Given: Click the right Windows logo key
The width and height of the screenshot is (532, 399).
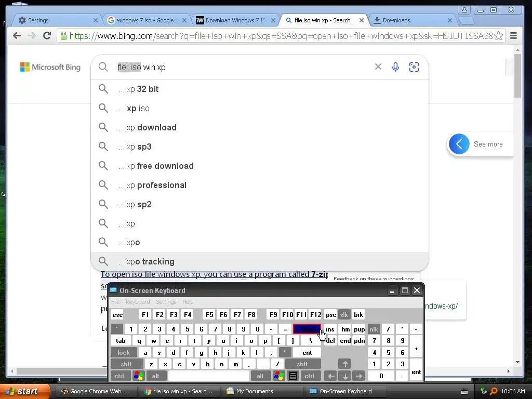Looking at the screenshot, I should (279, 376).
